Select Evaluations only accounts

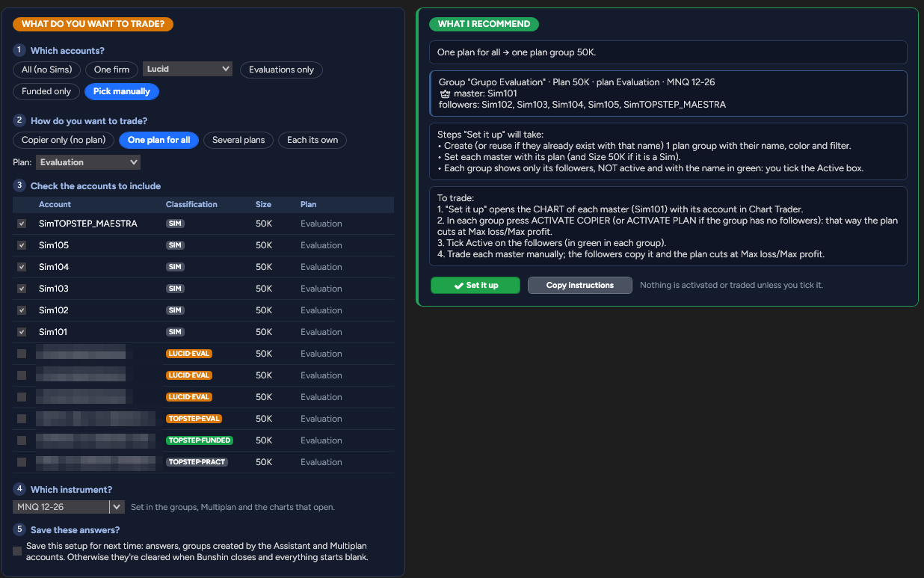pyautogui.click(x=282, y=70)
